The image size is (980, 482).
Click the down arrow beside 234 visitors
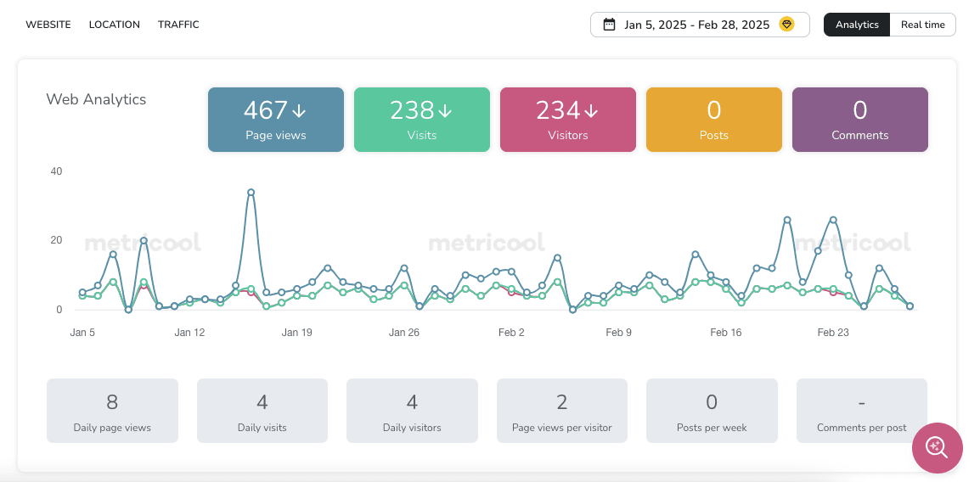tap(591, 110)
